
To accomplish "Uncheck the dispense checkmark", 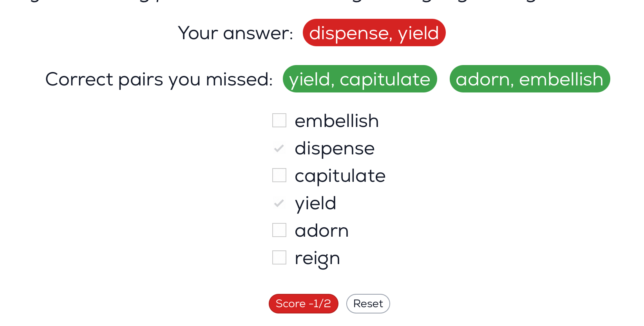I will pos(279,149).
